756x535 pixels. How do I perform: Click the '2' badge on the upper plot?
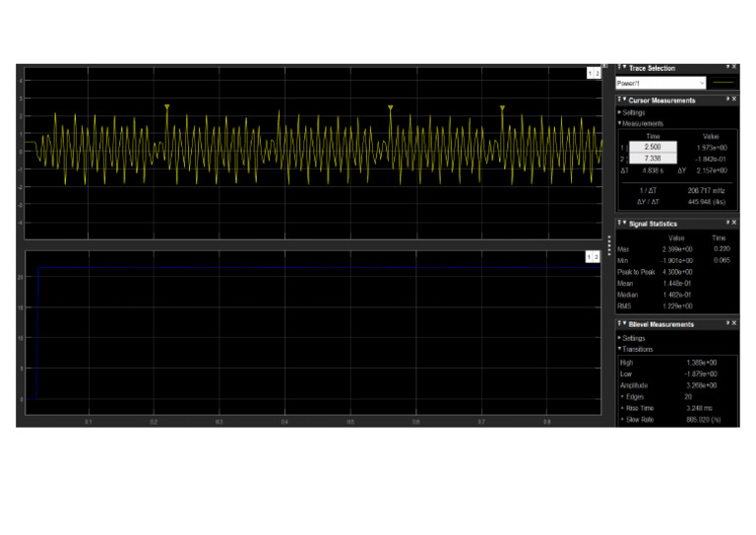pyautogui.click(x=597, y=73)
